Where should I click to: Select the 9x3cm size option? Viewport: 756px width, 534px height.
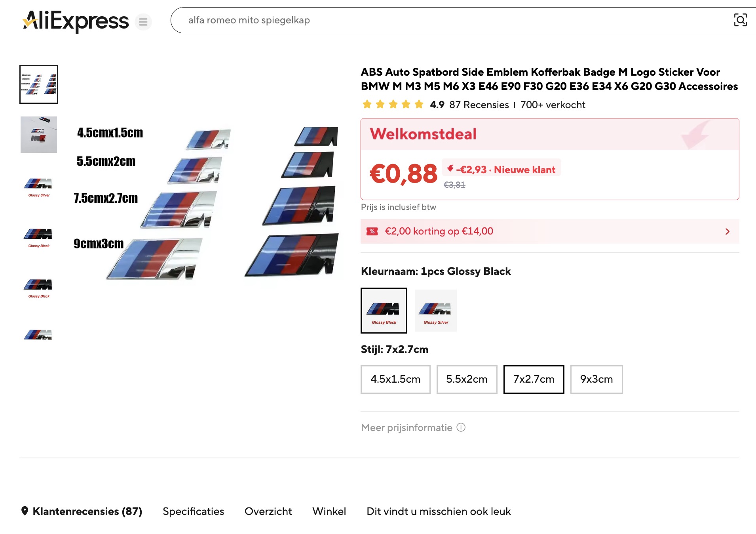596,379
